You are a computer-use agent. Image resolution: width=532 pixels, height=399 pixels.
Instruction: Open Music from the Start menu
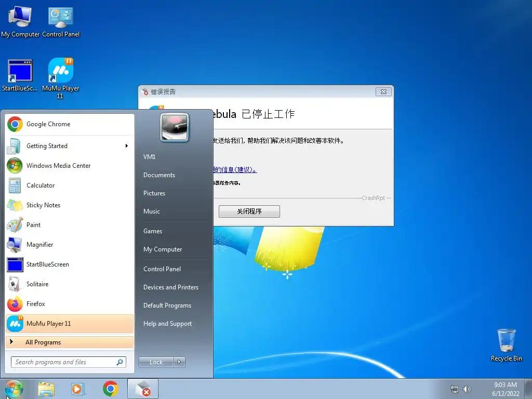(152, 211)
